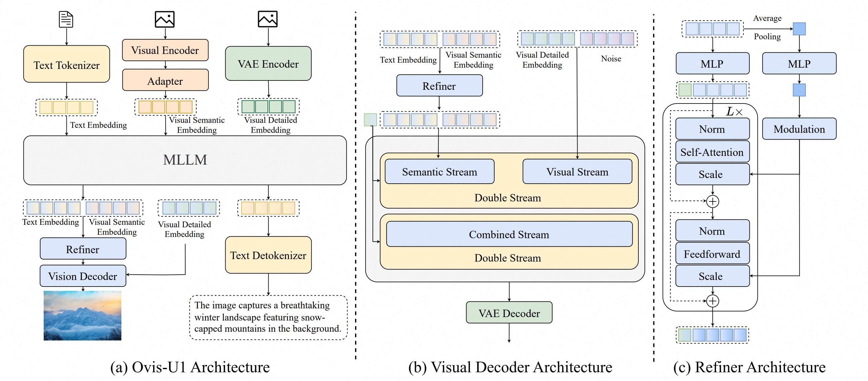The height and width of the screenshot is (381, 868).
Task: Click the text document icon at top
Action: coord(66,19)
